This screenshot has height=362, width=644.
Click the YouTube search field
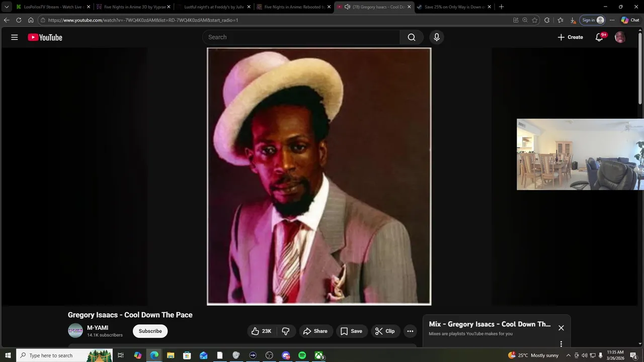pyautogui.click(x=301, y=37)
